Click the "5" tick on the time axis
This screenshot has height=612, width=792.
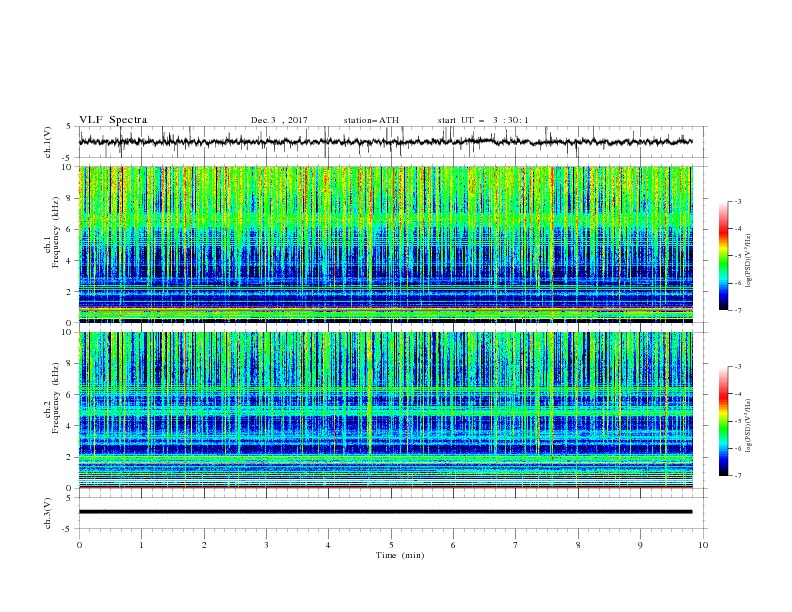click(391, 545)
